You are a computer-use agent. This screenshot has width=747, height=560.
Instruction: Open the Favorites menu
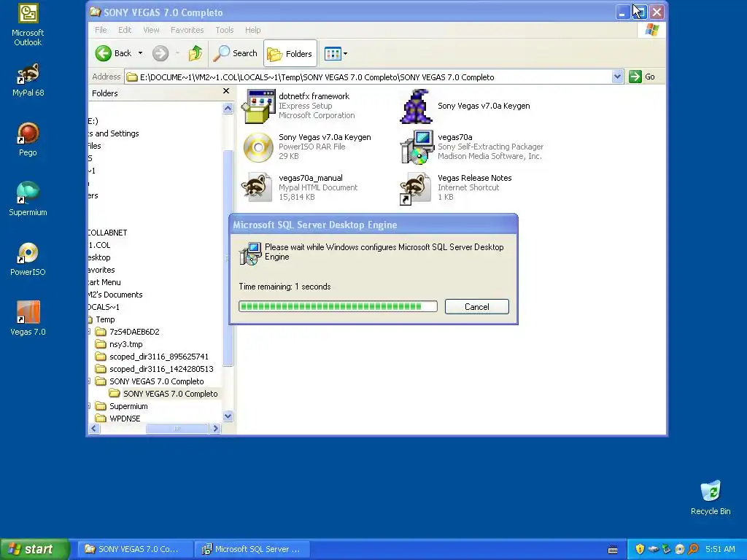[x=187, y=30]
